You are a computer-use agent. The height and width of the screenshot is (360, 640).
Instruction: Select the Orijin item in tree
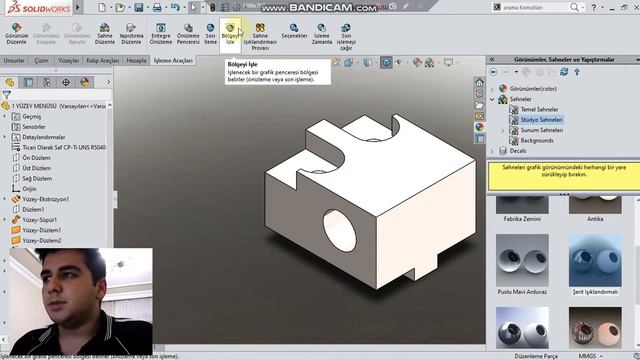pos(29,189)
